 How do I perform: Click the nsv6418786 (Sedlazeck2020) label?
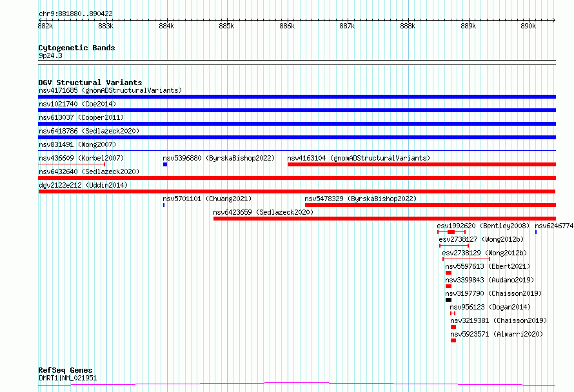(x=89, y=131)
